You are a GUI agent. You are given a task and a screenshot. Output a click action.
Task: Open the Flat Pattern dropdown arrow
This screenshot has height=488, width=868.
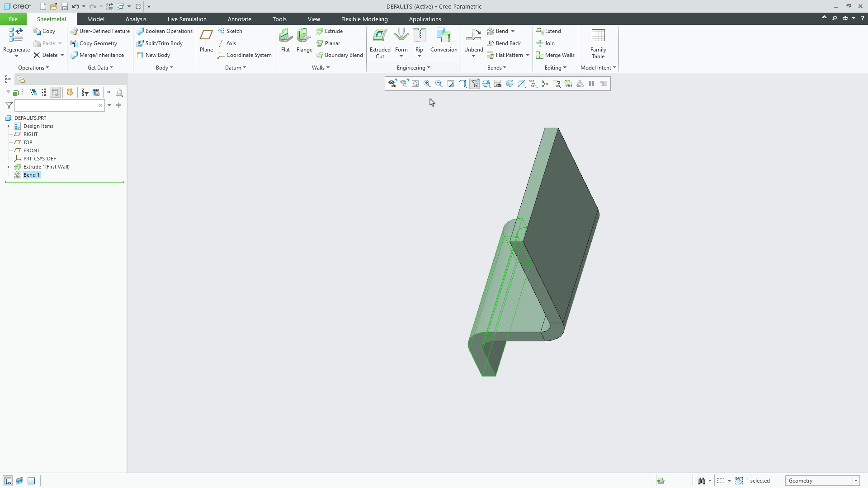point(527,55)
